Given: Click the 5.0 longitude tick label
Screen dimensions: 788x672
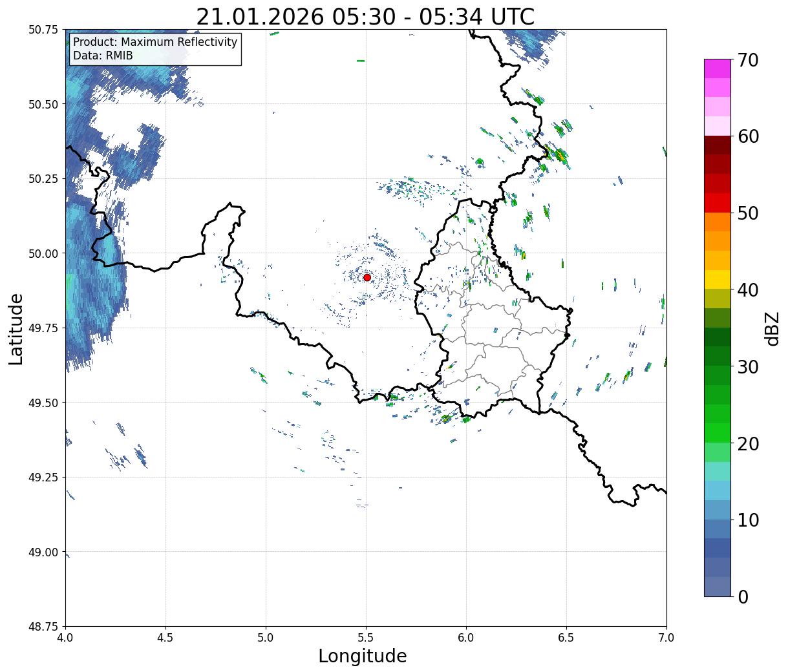Looking at the screenshot, I should tap(266, 637).
